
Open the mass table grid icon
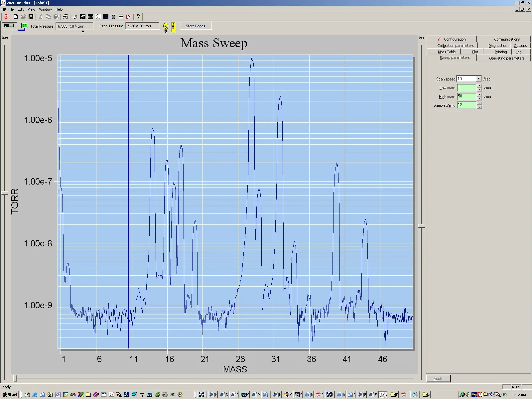[x=106, y=17]
